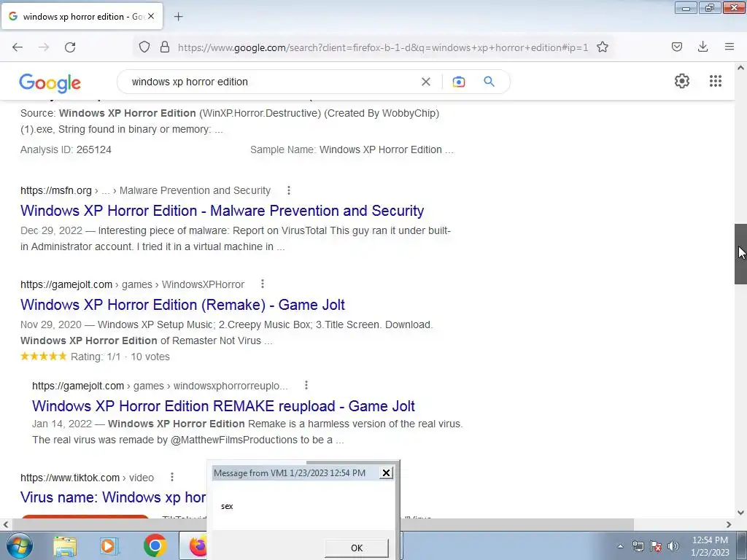Open more options for tiktok.com result
The height and width of the screenshot is (560, 747).
pos(172,477)
